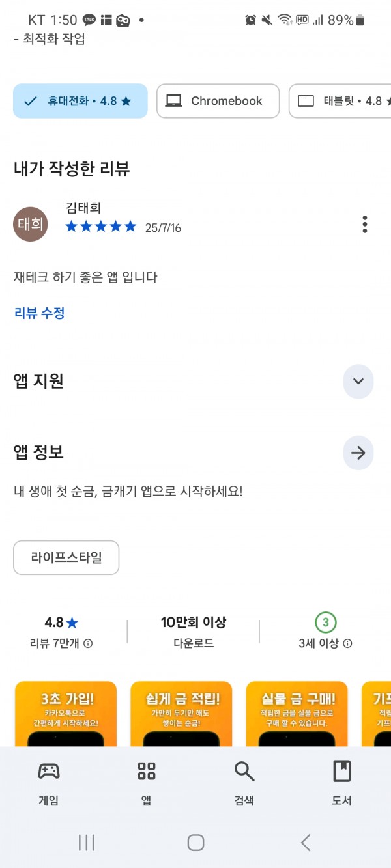The height and width of the screenshot is (868, 391).
Task: Expand the 앱 지원 section chevron
Action: click(358, 382)
